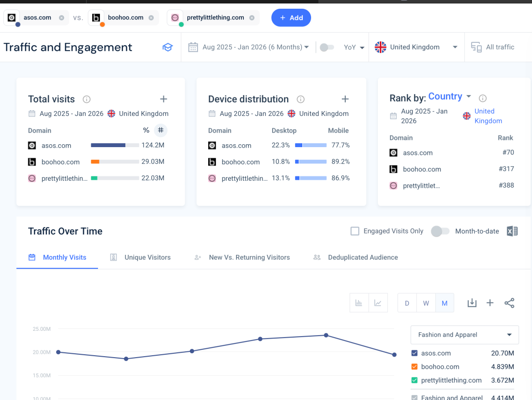Image resolution: width=532 pixels, height=400 pixels.
Task: Show number values with hash icon
Action: tap(160, 130)
